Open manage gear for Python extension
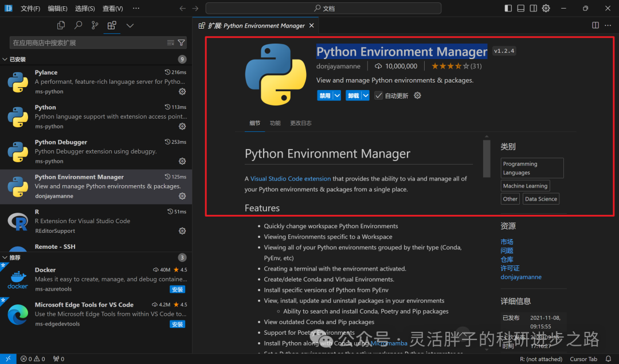Viewport: 619px width, 364px height. click(182, 126)
